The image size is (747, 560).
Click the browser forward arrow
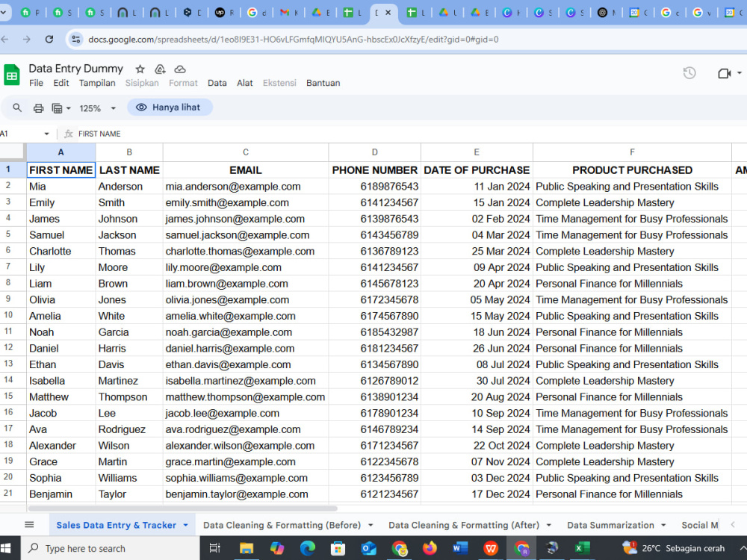tap(27, 39)
